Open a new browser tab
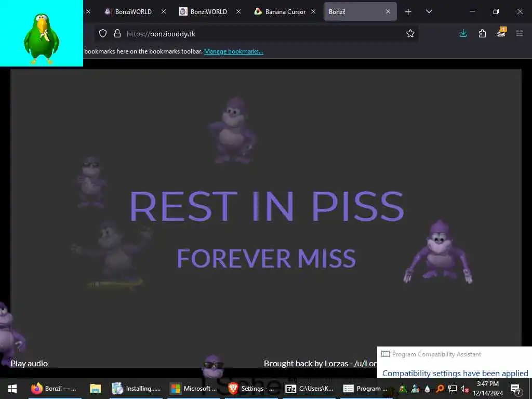 408,12
